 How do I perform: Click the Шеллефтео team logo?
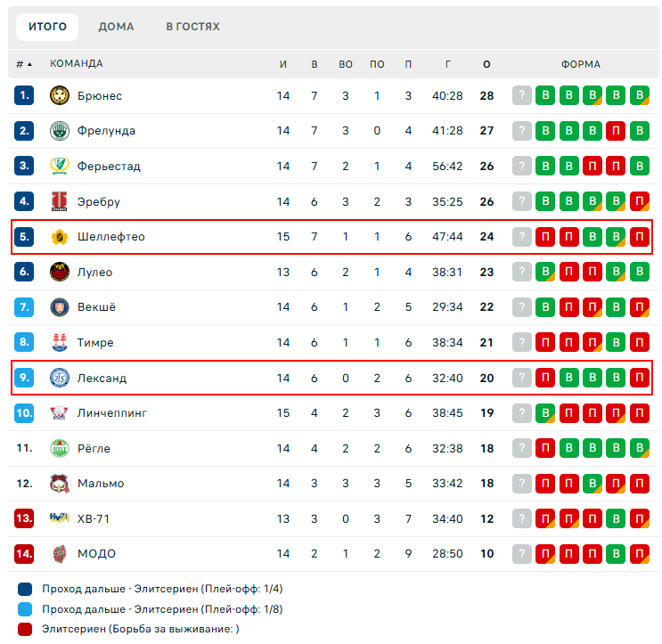click(60, 237)
